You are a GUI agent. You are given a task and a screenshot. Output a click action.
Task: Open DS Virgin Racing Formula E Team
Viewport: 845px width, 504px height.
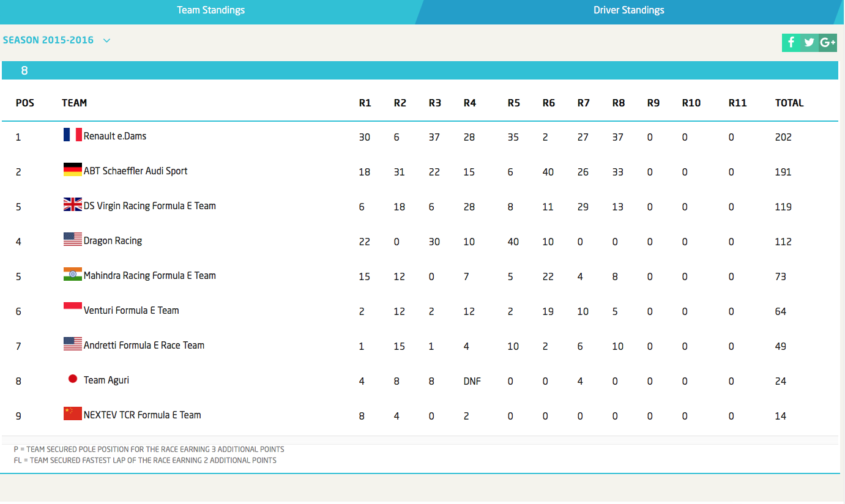[150, 206]
